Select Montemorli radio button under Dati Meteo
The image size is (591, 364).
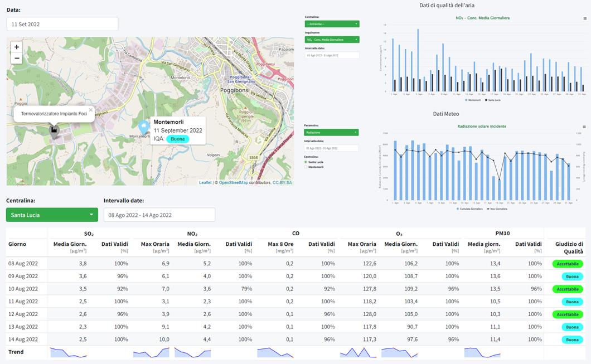pyautogui.click(x=306, y=167)
